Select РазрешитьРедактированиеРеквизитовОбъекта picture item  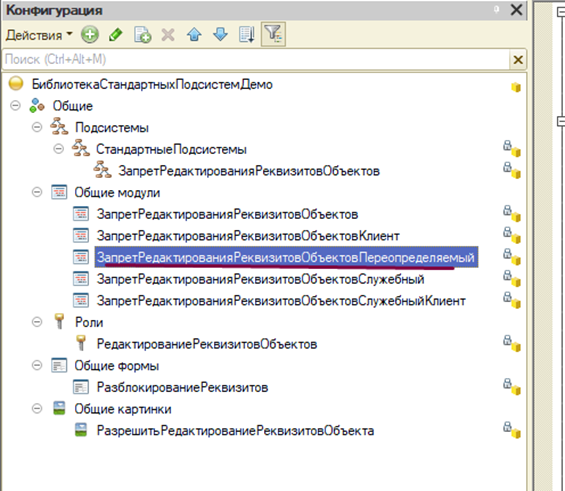[235, 430]
